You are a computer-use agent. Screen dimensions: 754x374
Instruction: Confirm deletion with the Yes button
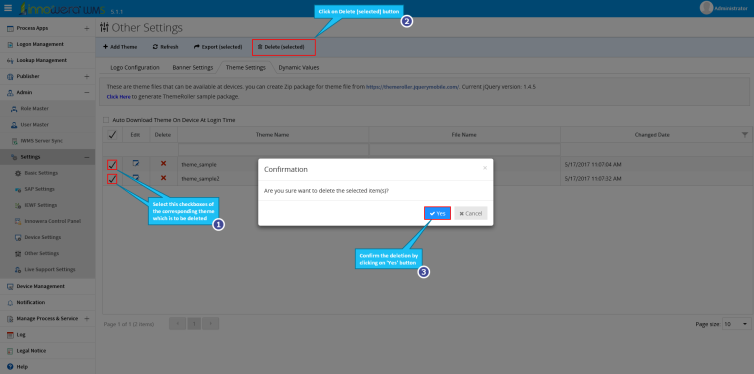[437, 213]
